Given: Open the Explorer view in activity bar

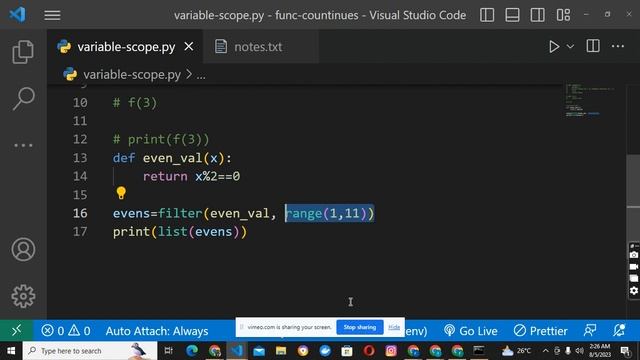Looking at the screenshot, I should click(x=23, y=52).
